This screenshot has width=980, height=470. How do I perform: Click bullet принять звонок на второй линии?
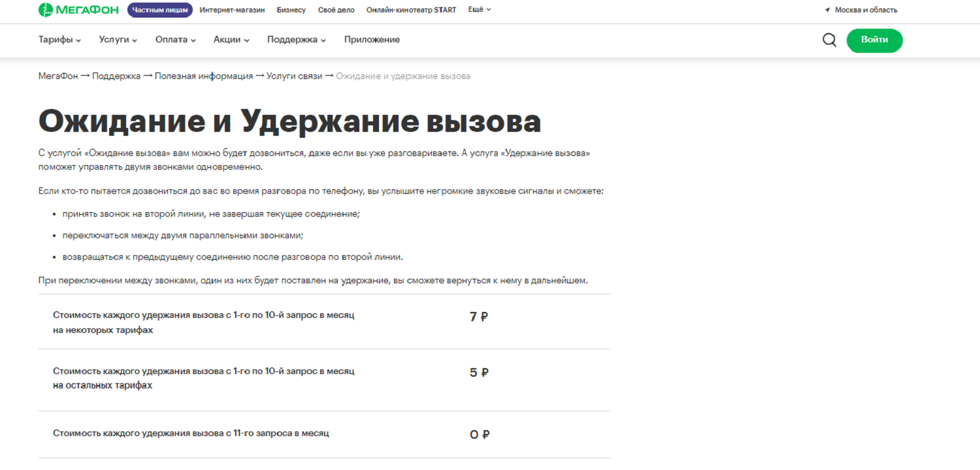pyautogui.click(x=212, y=213)
